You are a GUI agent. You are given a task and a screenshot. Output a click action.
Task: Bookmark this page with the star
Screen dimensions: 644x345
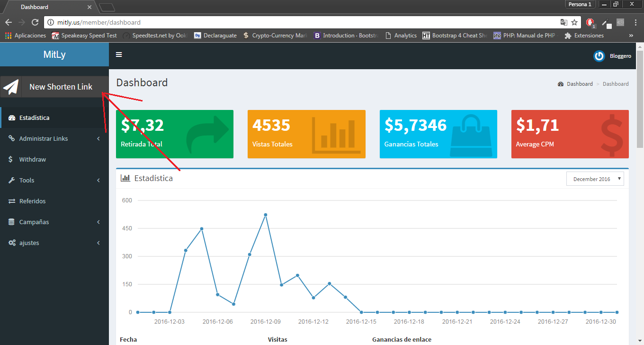[574, 22]
